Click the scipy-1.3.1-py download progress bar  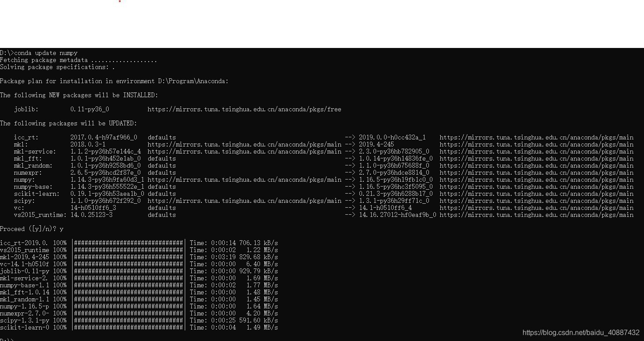[128, 320]
